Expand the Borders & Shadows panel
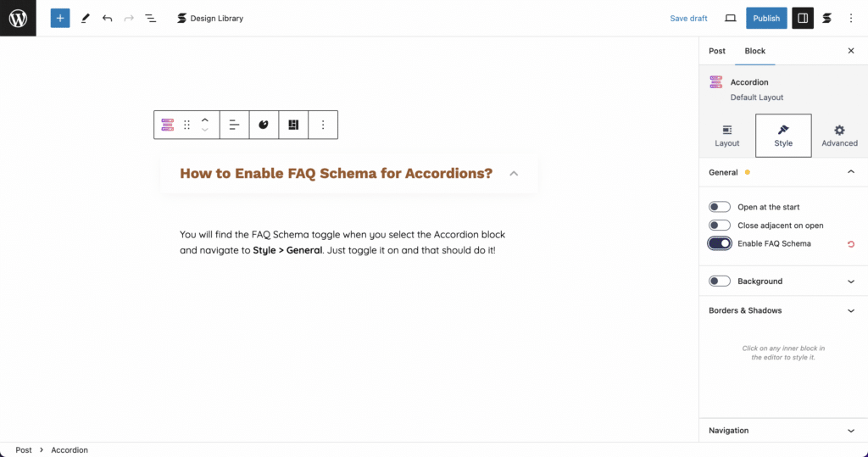The height and width of the screenshot is (457, 868). (x=783, y=310)
